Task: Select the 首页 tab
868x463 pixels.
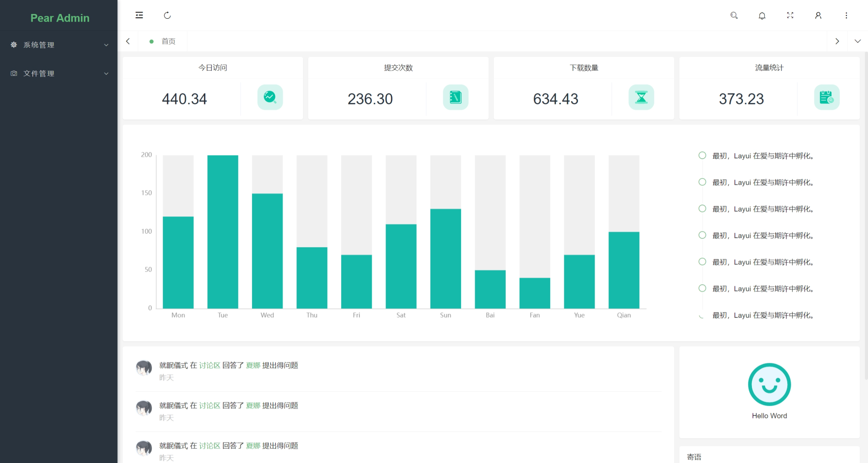Action: tap(168, 41)
